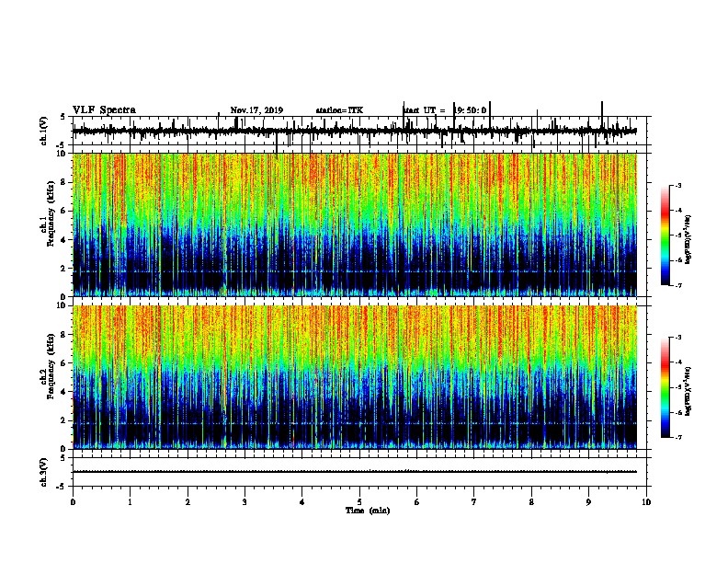This screenshot has width=728, height=563.
Task: Click the time axis tick label "8"
Action: (x=531, y=502)
